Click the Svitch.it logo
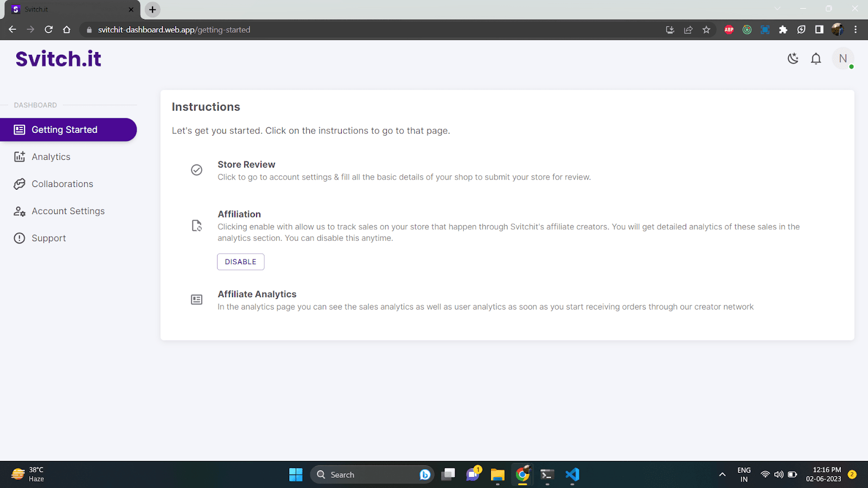The image size is (868, 488). click(x=59, y=59)
